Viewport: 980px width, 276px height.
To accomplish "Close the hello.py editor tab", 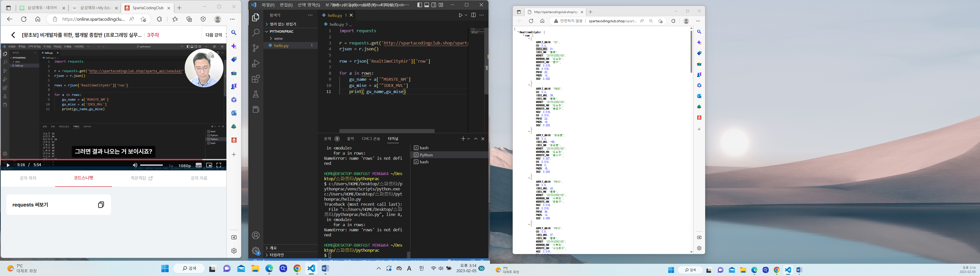I will pyautogui.click(x=351, y=15).
